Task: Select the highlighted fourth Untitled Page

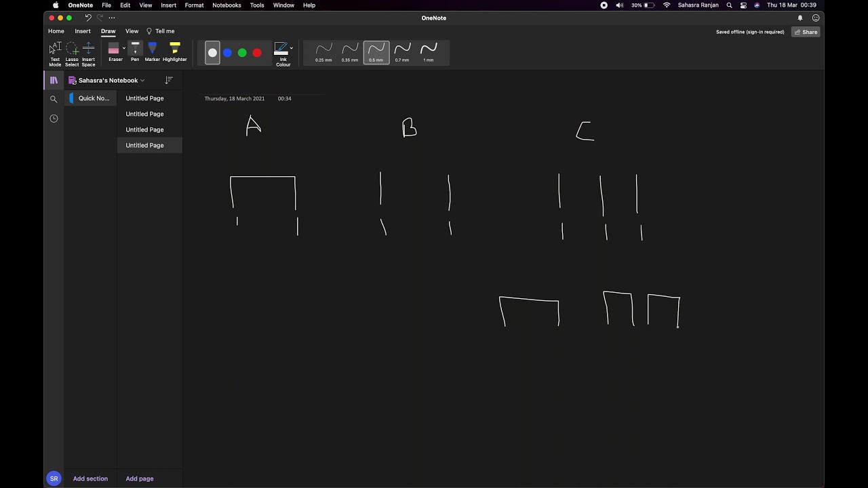Action: [149, 145]
